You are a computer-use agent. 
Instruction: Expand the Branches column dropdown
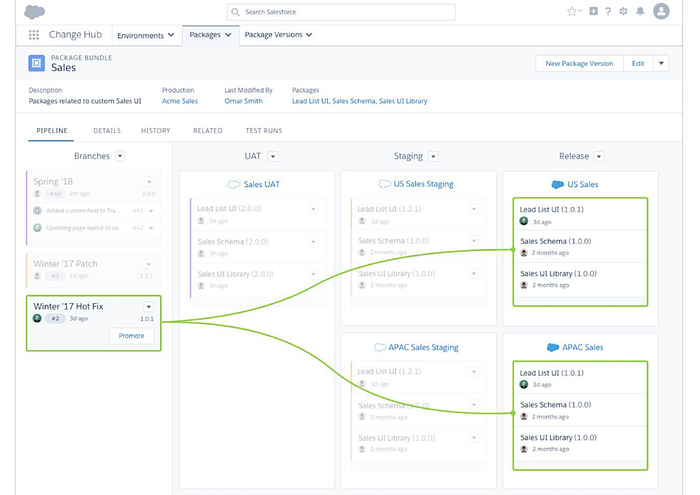click(120, 156)
